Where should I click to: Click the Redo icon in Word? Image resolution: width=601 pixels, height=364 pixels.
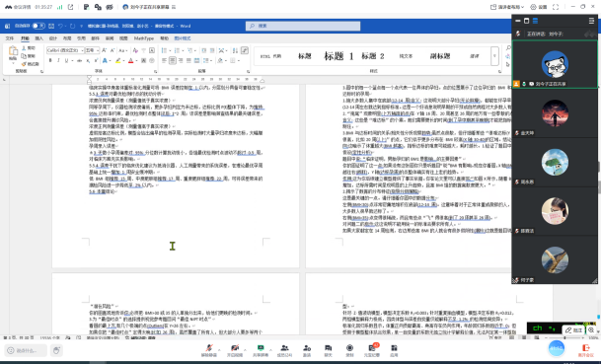[72, 26]
